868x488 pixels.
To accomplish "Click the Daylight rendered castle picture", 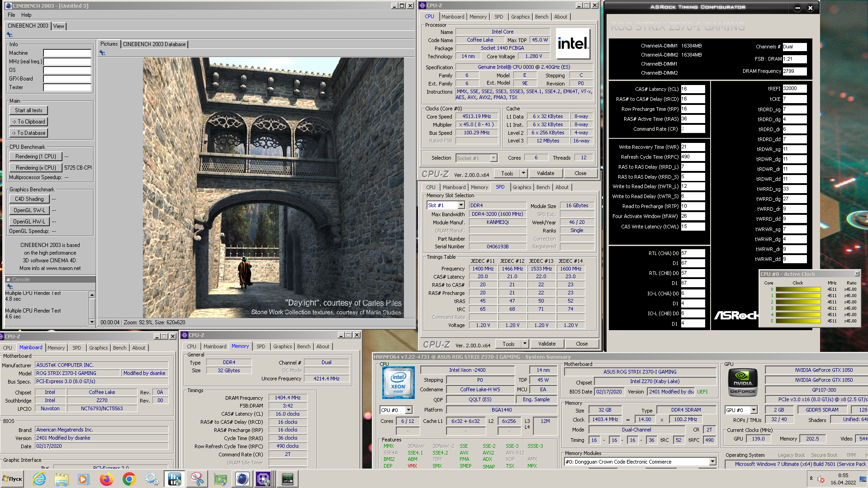I will tap(273, 188).
